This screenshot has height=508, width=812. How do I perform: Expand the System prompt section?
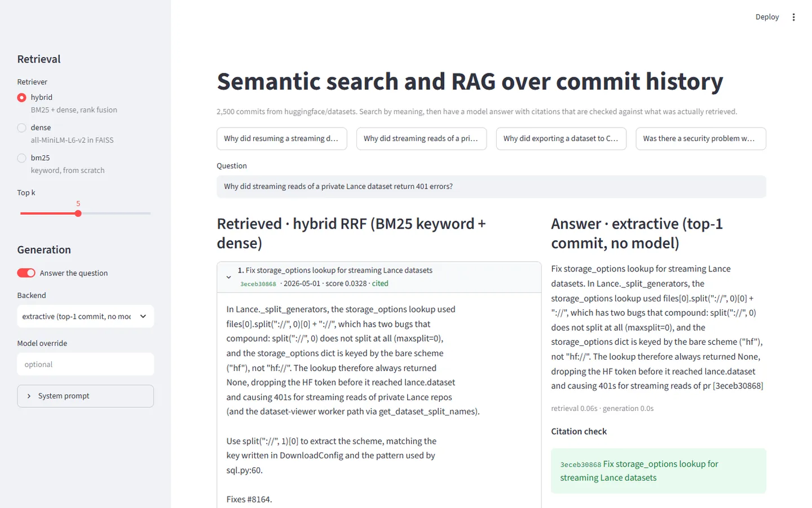tap(86, 396)
